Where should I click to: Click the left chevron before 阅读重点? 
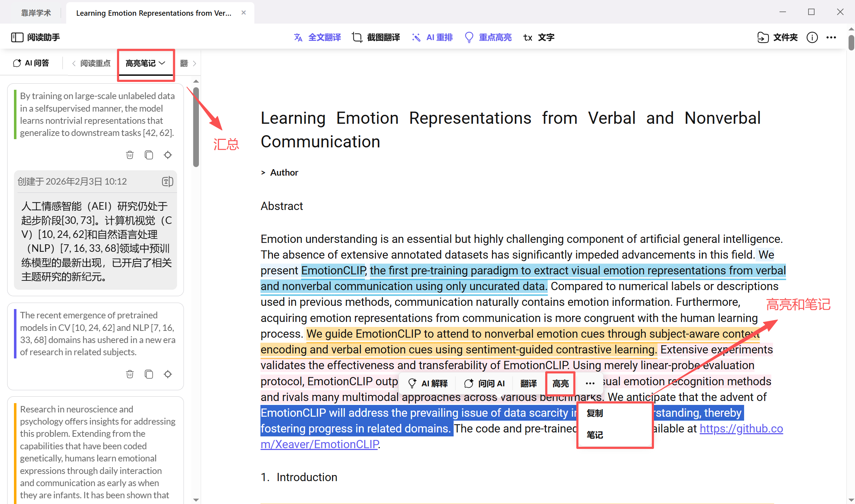pos(74,63)
